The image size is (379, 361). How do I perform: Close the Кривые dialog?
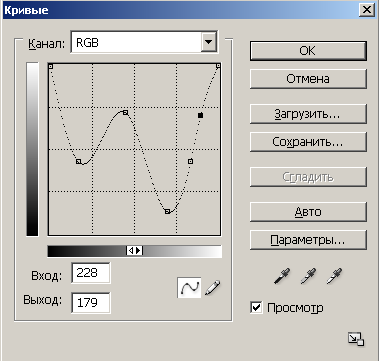[366, 10]
